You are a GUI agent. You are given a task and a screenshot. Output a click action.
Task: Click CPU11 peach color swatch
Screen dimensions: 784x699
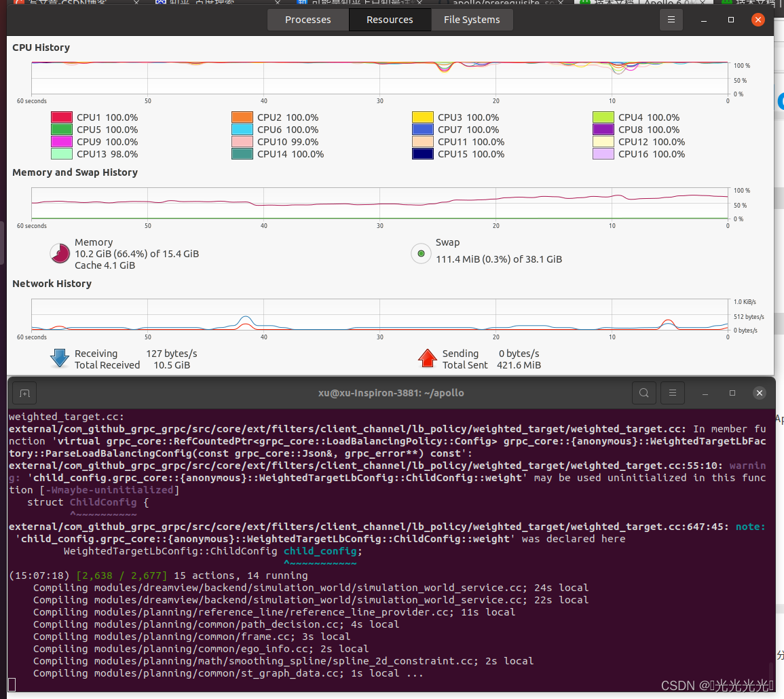coord(422,142)
